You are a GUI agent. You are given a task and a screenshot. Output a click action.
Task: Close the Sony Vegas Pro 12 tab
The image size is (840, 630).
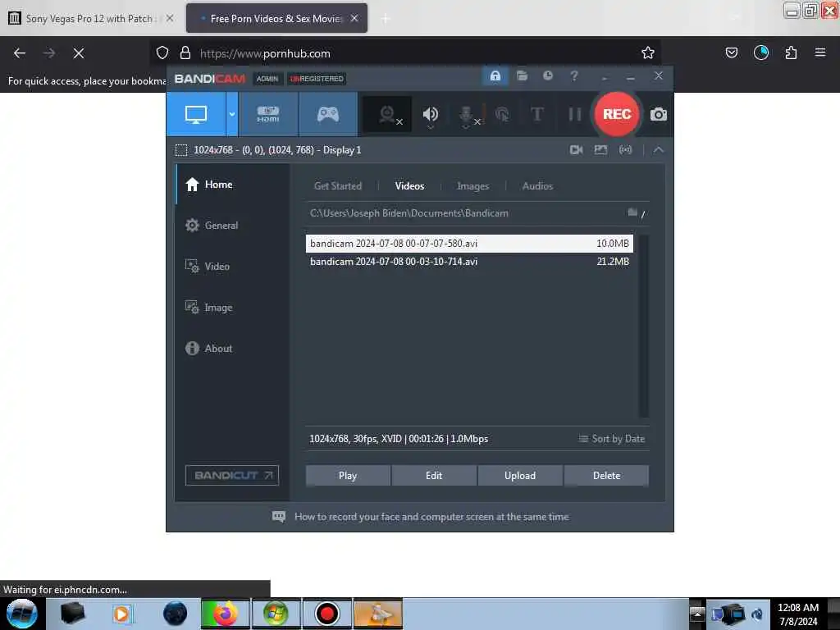pos(170,18)
